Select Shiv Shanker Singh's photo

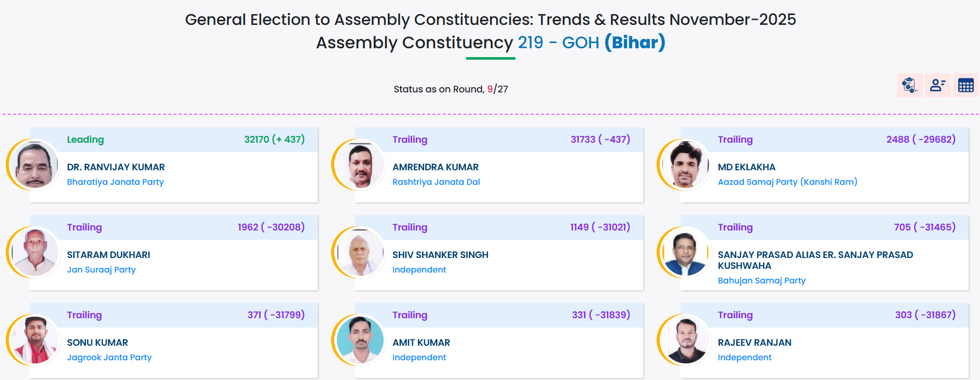[x=360, y=252]
